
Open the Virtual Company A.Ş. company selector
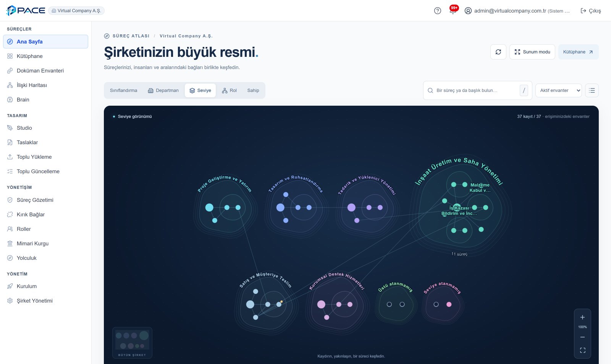[76, 11]
